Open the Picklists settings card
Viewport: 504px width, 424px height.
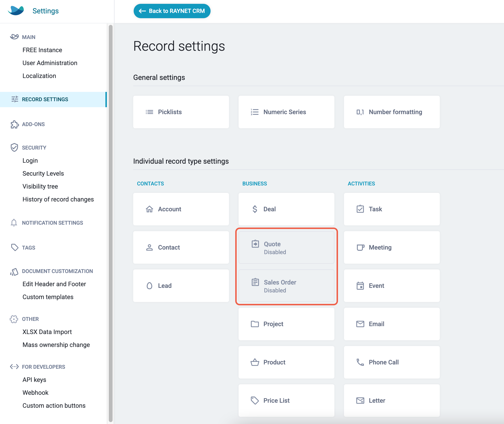(x=181, y=112)
